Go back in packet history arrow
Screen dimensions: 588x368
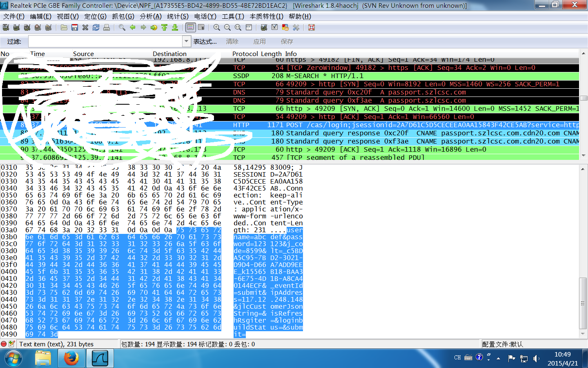(x=133, y=27)
